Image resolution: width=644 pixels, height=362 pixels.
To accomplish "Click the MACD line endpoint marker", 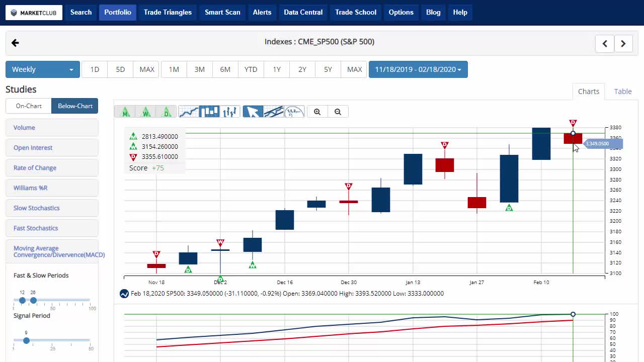I will point(573,314).
